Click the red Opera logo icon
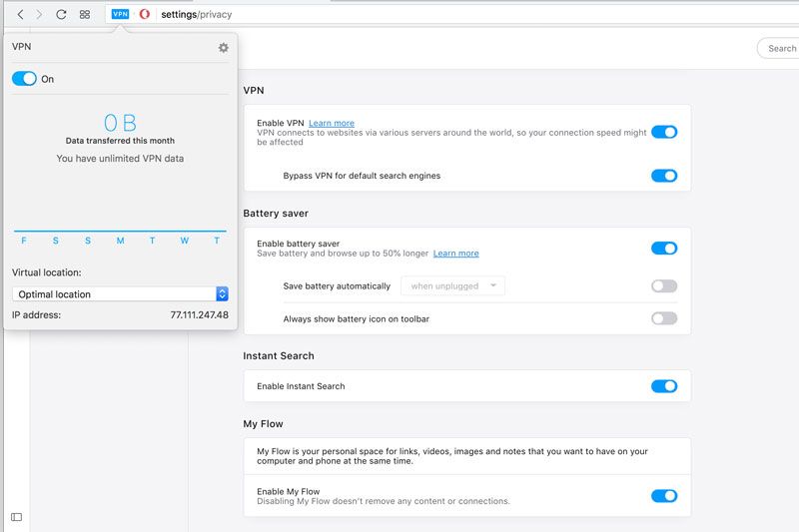The image size is (799, 532). [145, 14]
